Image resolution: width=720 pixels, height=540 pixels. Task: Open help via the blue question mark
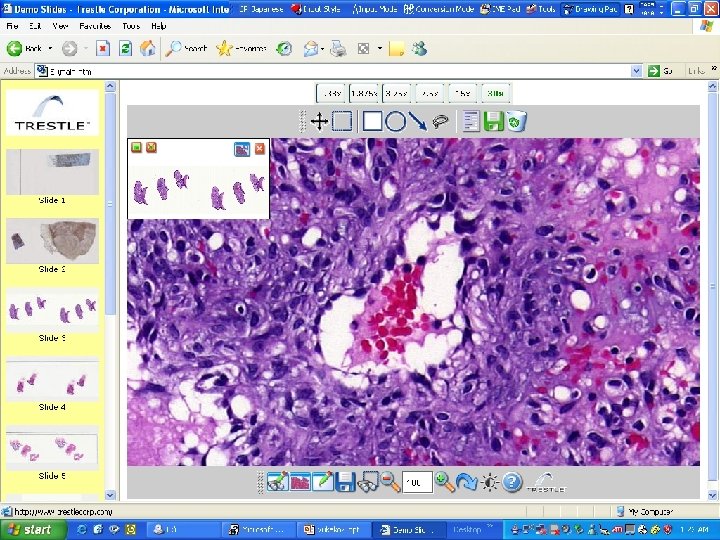click(512, 482)
